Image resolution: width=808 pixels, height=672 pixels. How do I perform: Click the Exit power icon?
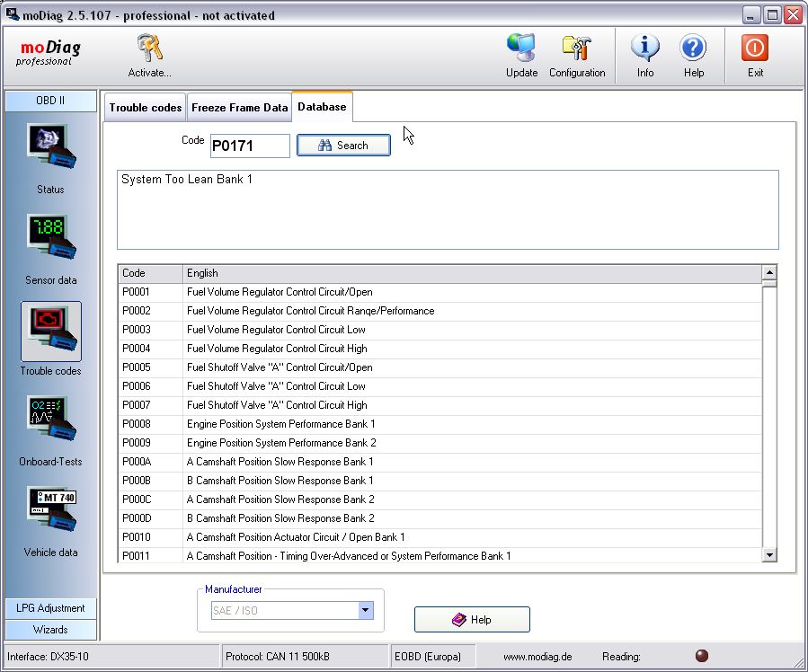pos(755,48)
